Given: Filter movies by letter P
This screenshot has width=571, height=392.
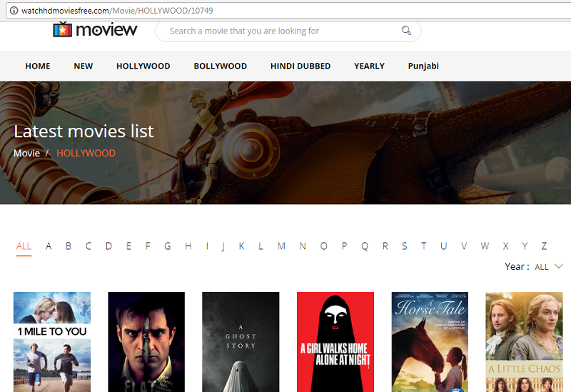Looking at the screenshot, I should [x=344, y=246].
